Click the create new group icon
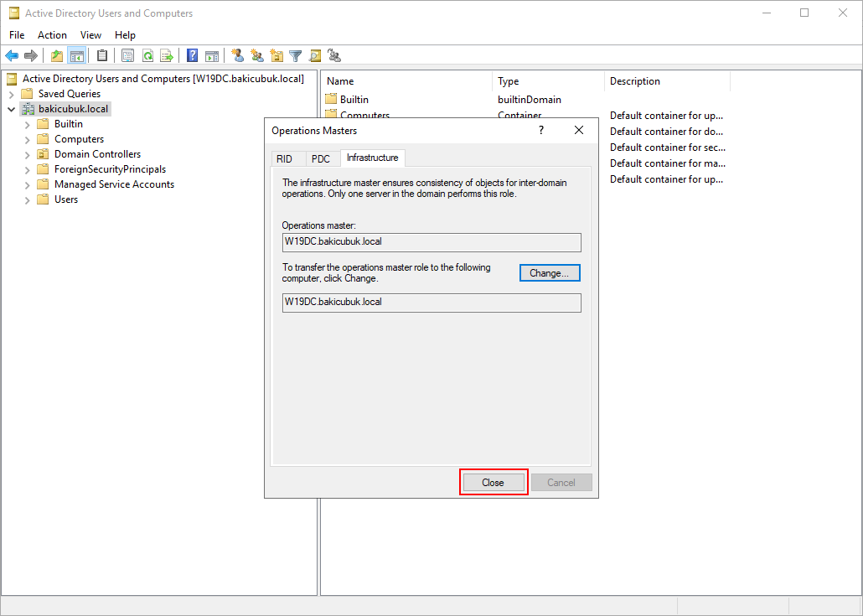This screenshot has height=616, width=863. coord(257,55)
